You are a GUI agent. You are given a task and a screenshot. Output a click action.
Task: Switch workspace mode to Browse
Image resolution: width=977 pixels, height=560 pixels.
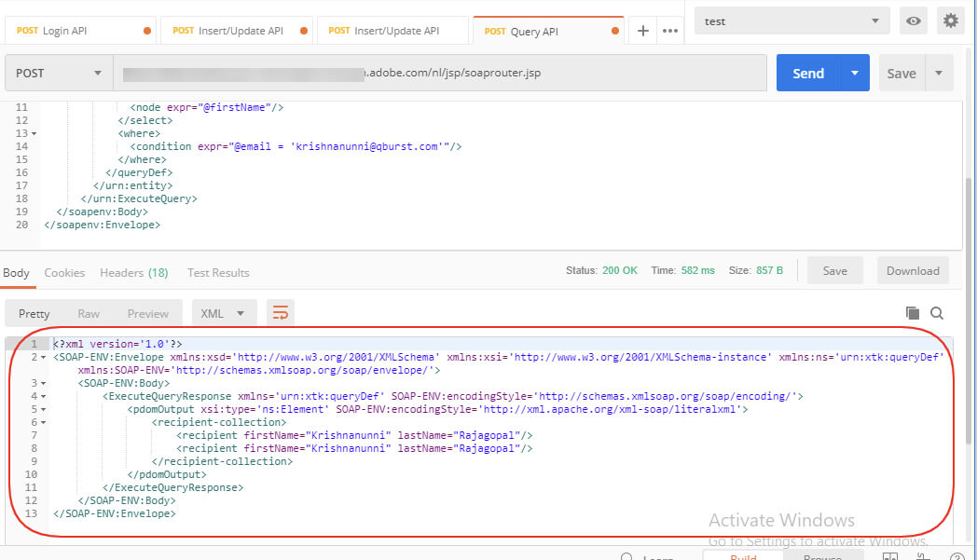click(x=824, y=556)
